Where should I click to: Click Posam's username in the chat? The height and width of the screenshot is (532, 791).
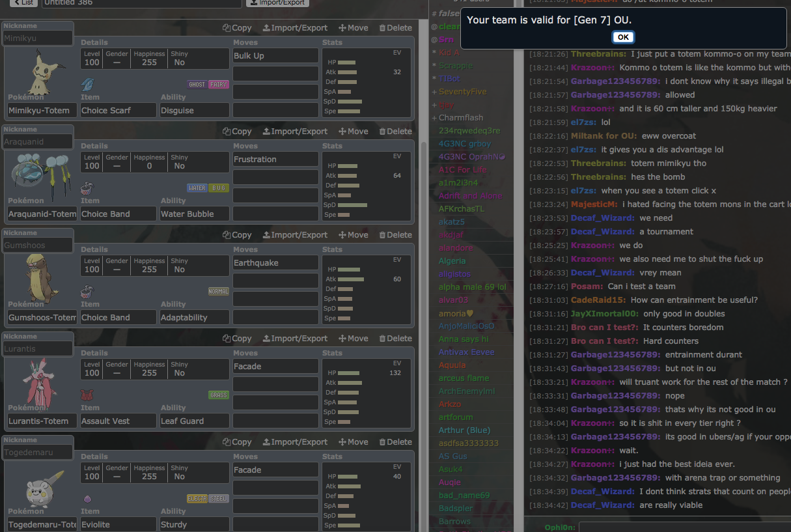pos(588,287)
